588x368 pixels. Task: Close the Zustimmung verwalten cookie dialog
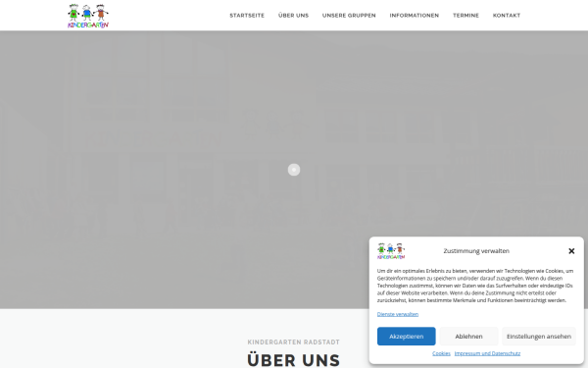pos(571,251)
